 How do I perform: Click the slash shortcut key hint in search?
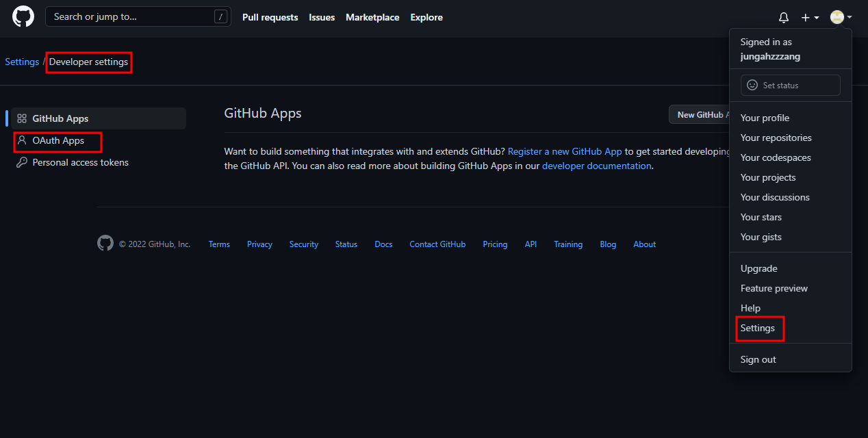click(x=220, y=17)
